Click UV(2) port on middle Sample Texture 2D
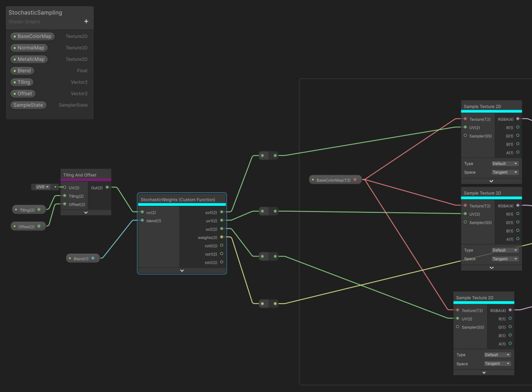Viewport: 532px width, 392px height. 465,214
